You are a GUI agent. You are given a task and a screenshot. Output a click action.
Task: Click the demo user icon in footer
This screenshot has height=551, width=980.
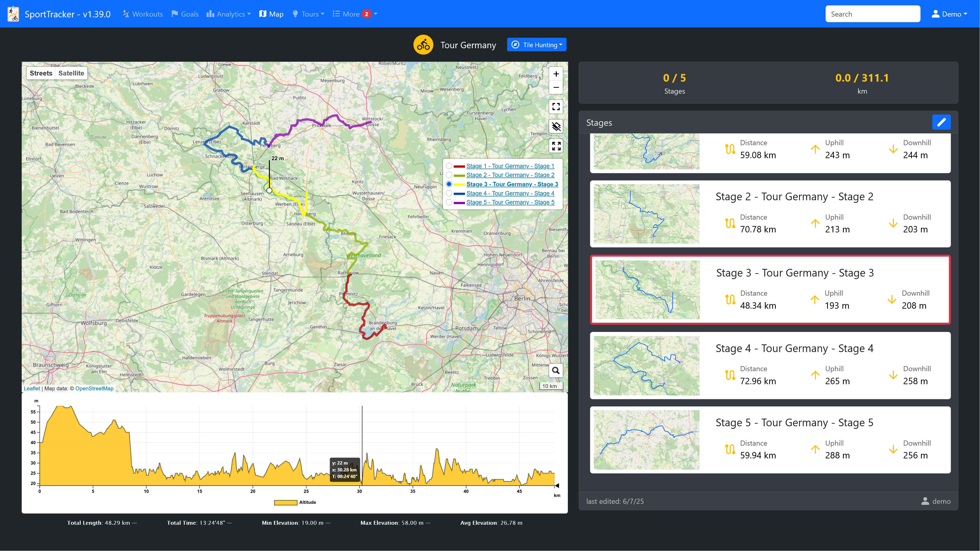pyautogui.click(x=925, y=501)
